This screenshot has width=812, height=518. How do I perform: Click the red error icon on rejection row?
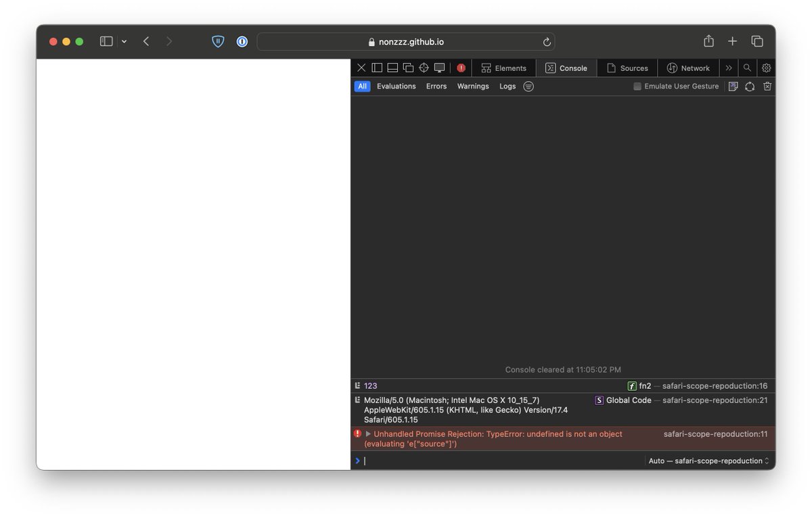click(357, 433)
